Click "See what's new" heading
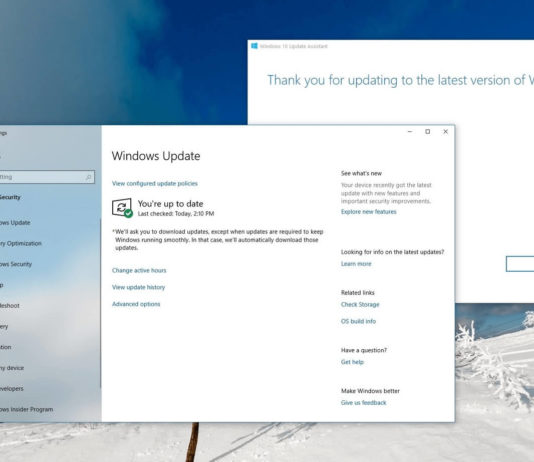 (x=361, y=173)
